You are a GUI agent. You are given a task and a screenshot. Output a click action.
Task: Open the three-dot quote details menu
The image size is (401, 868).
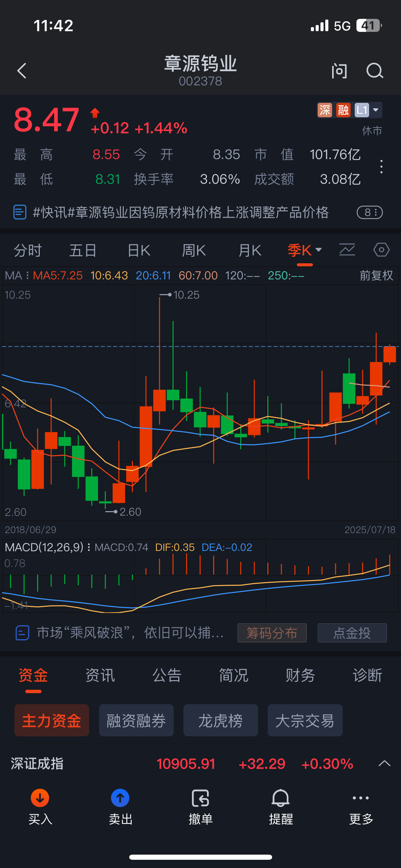(381, 167)
